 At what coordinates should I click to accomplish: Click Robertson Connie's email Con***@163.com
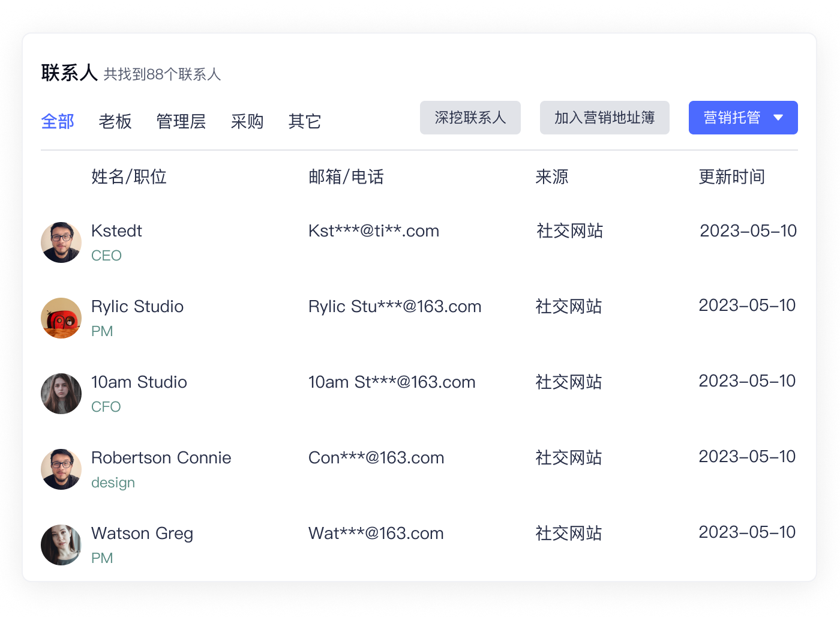[x=376, y=457]
